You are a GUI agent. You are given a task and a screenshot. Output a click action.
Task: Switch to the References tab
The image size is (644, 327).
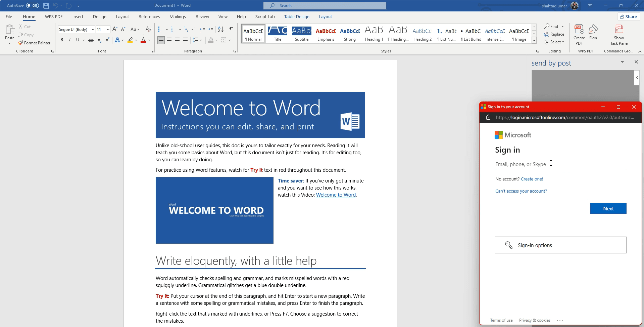click(149, 16)
